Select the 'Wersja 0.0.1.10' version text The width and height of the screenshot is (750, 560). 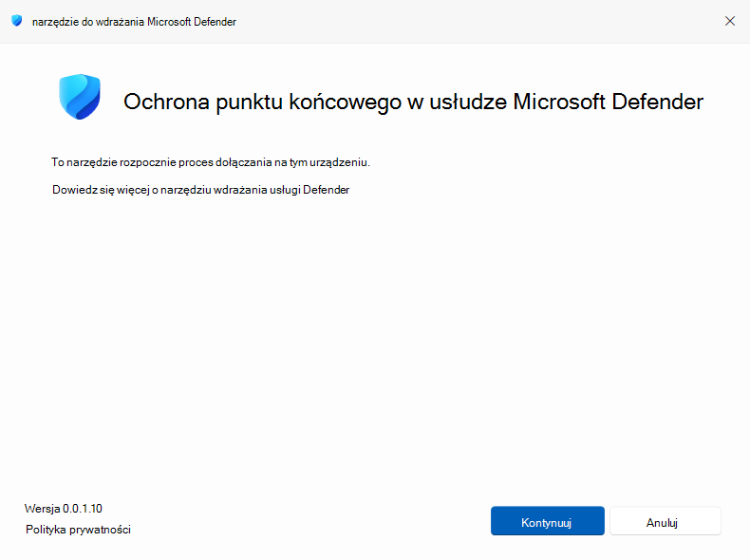pos(64,509)
